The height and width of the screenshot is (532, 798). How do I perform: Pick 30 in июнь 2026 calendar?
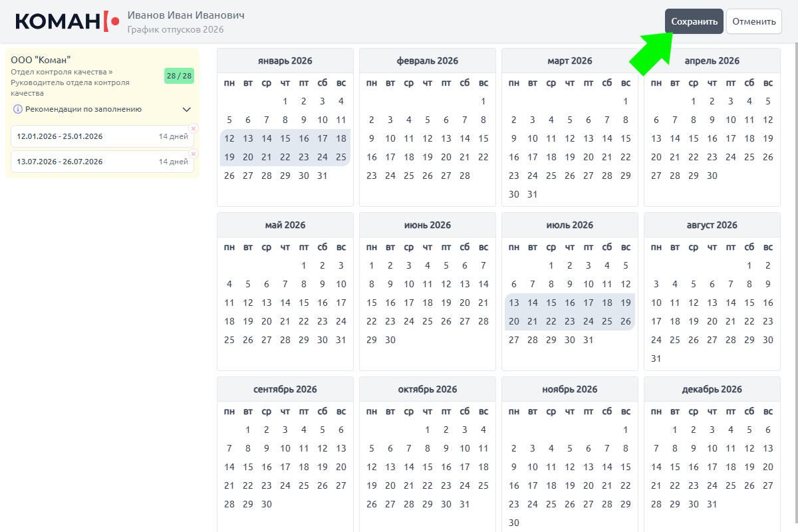point(390,340)
